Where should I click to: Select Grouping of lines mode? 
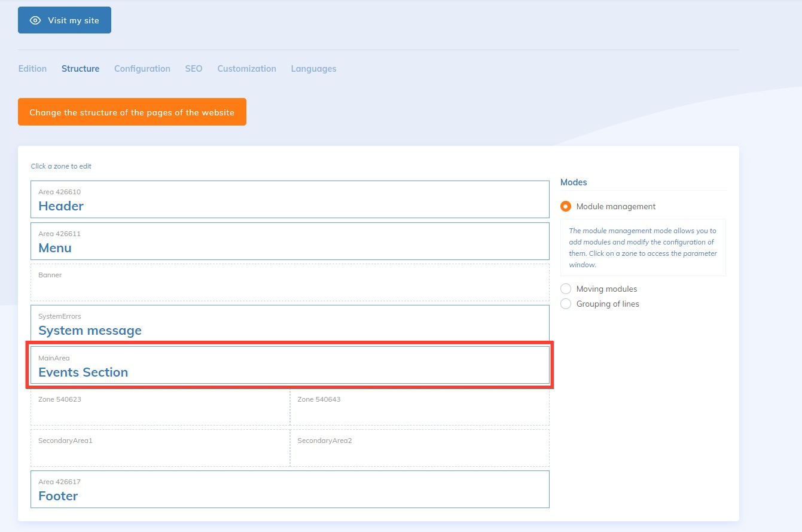click(x=566, y=304)
